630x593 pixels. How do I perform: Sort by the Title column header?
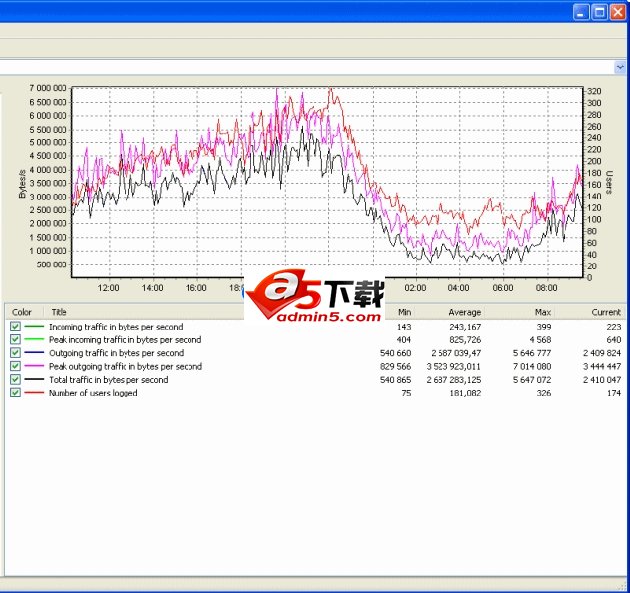tap(59, 312)
